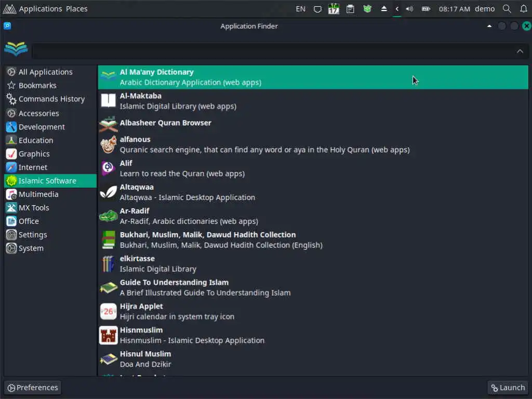The height and width of the screenshot is (399, 532).
Task: Click the MX package updater tray icon
Action: tap(367, 9)
